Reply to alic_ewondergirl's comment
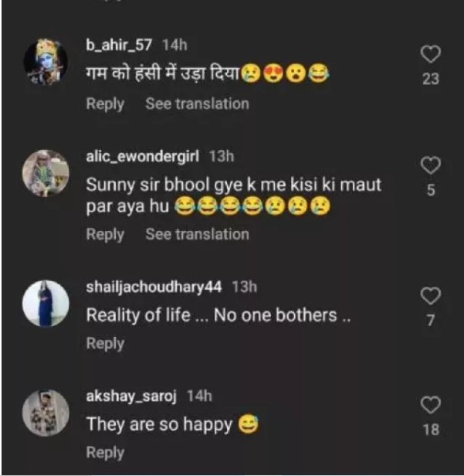 click(x=105, y=234)
